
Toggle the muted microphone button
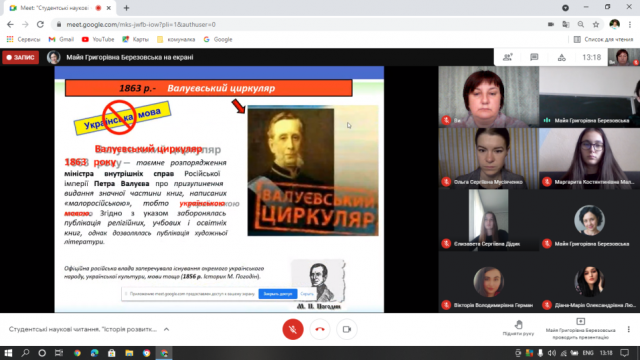click(293, 329)
